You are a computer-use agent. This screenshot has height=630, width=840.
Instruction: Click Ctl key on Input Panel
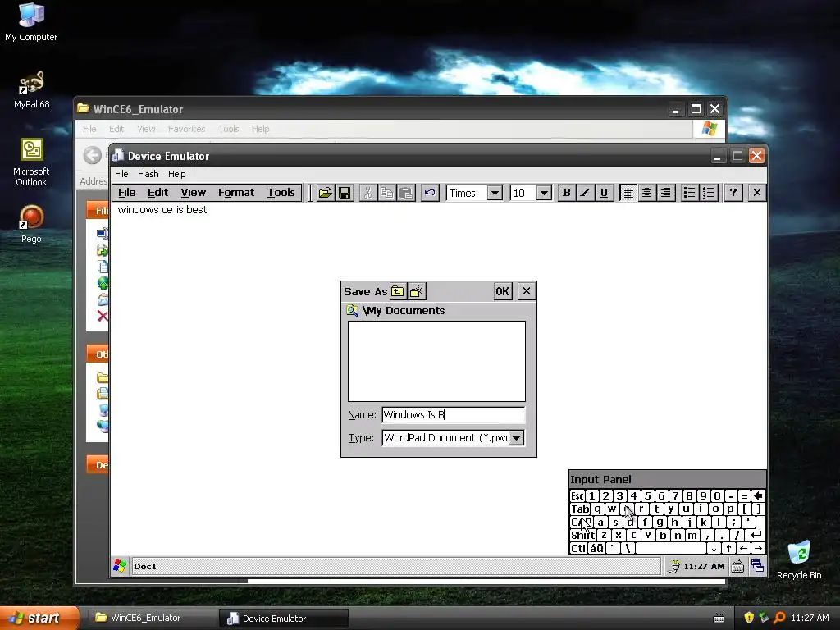(x=578, y=548)
